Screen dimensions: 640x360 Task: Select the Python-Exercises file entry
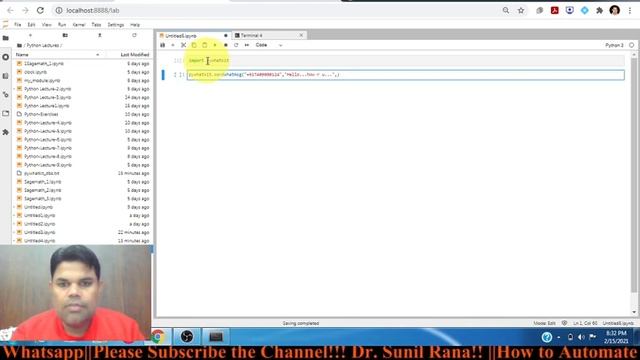41,114
